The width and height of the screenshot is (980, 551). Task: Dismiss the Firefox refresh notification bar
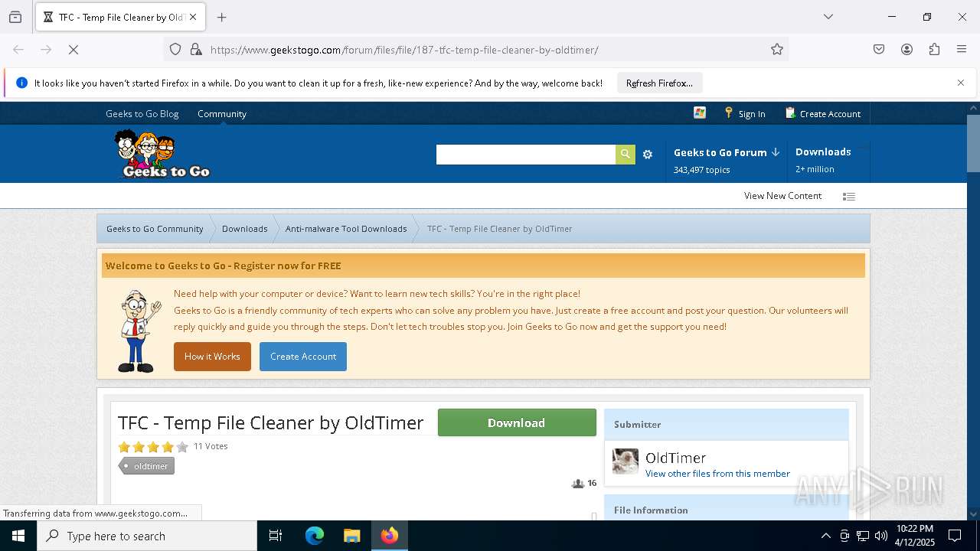pyautogui.click(x=961, y=83)
